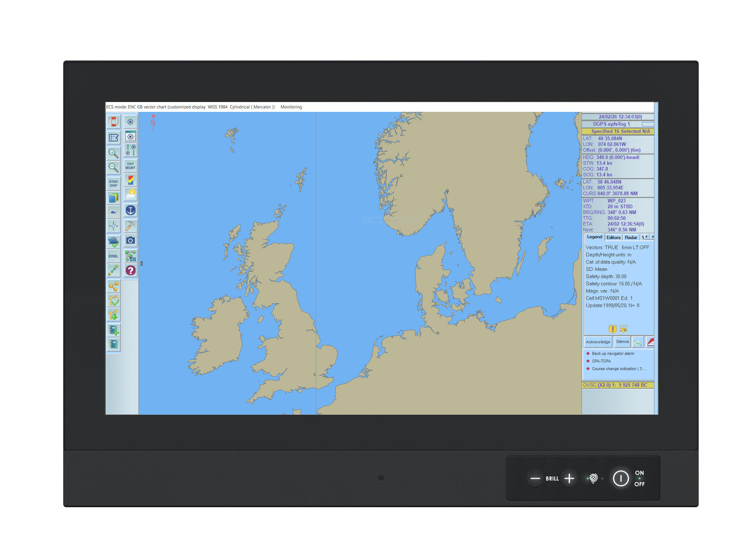This screenshot has width=745, height=560.
Task: Zoom in with the plus magnifier
Action: click(x=114, y=153)
